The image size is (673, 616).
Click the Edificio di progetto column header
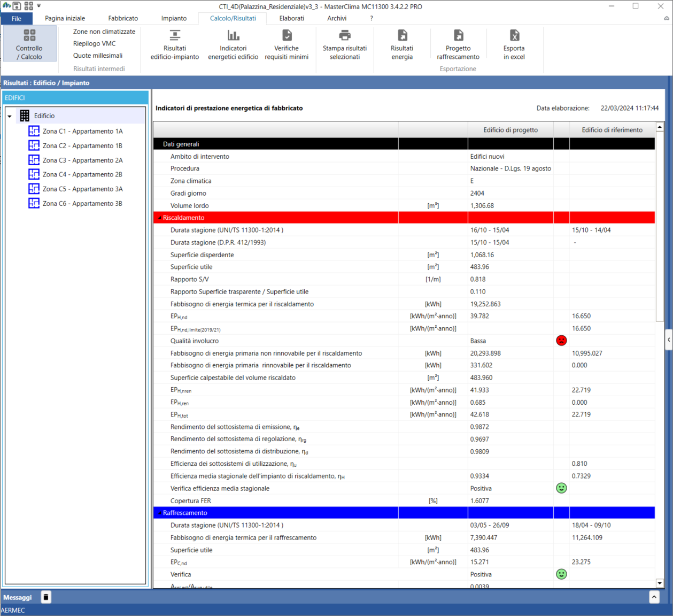coord(510,130)
